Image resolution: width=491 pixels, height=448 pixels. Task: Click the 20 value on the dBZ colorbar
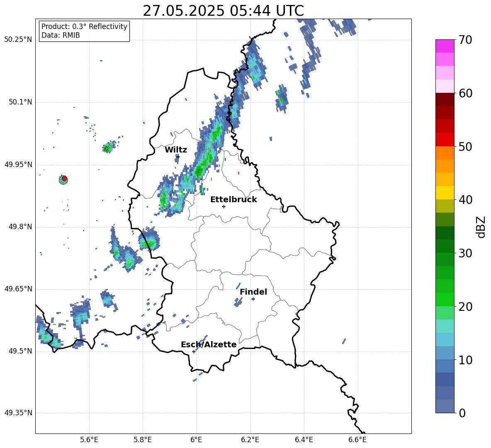(465, 307)
